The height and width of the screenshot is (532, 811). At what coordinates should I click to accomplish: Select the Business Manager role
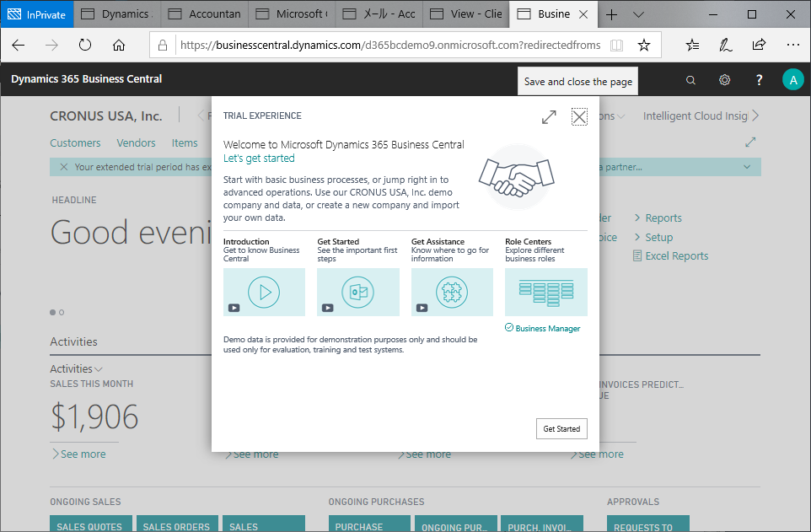point(543,328)
